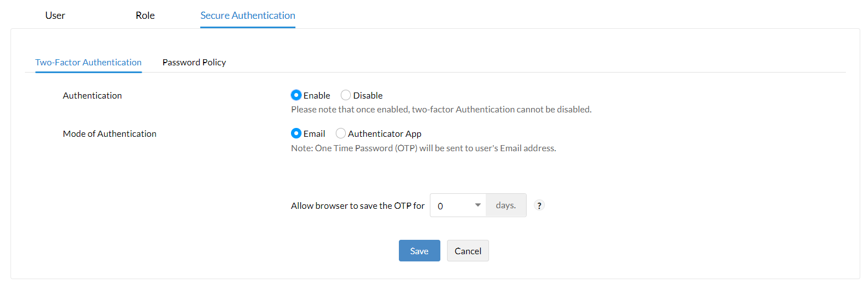The height and width of the screenshot is (288, 868).
Task: Switch to the Password Policy sub-tab
Action: (194, 63)
